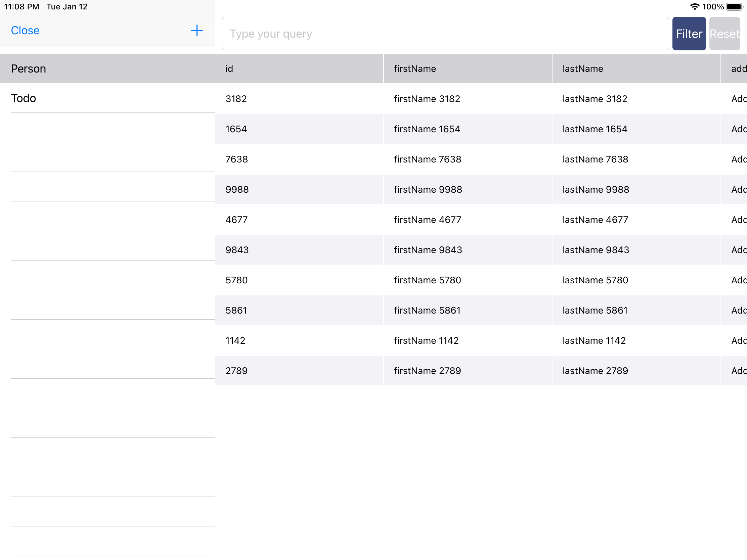Select row with id 2789

(x=236, y=371)
